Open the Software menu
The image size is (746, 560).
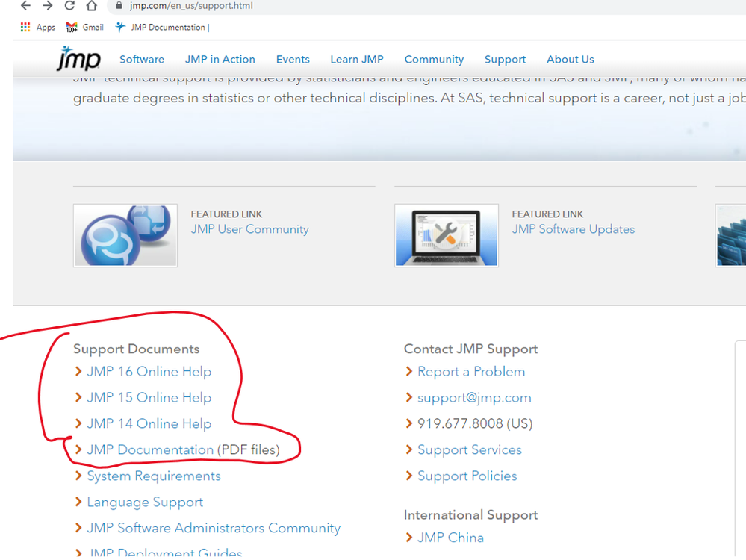(142, 60)
